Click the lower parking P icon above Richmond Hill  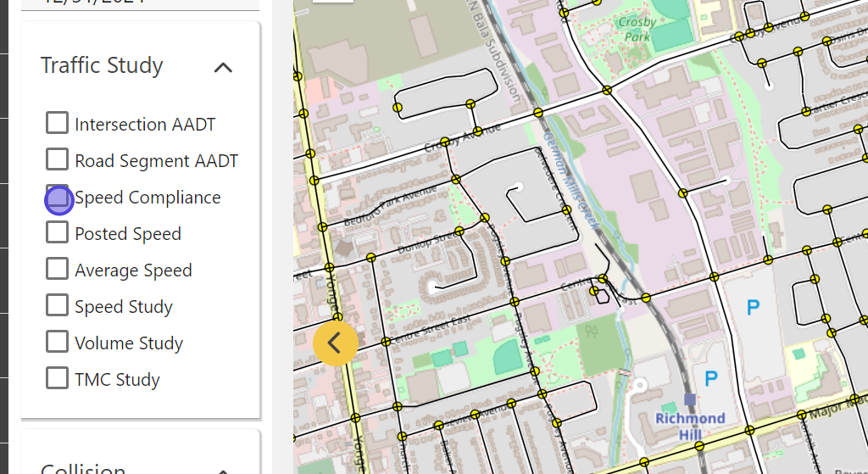[x=711, y=377]
